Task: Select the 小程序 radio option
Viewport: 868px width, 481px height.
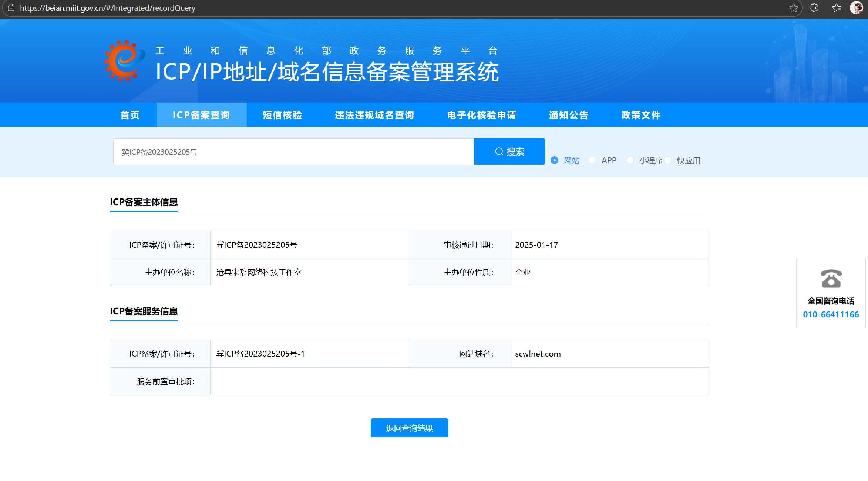Action: click(x=630, y=160)
